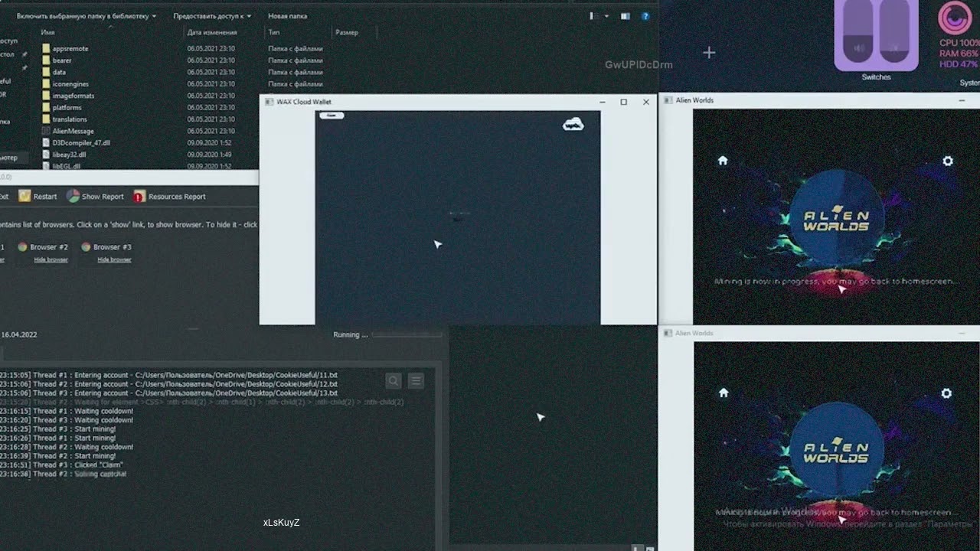Click the bearer folder icon
The width and height of the screenshot is (980, 551).
[x=46, y=60]
